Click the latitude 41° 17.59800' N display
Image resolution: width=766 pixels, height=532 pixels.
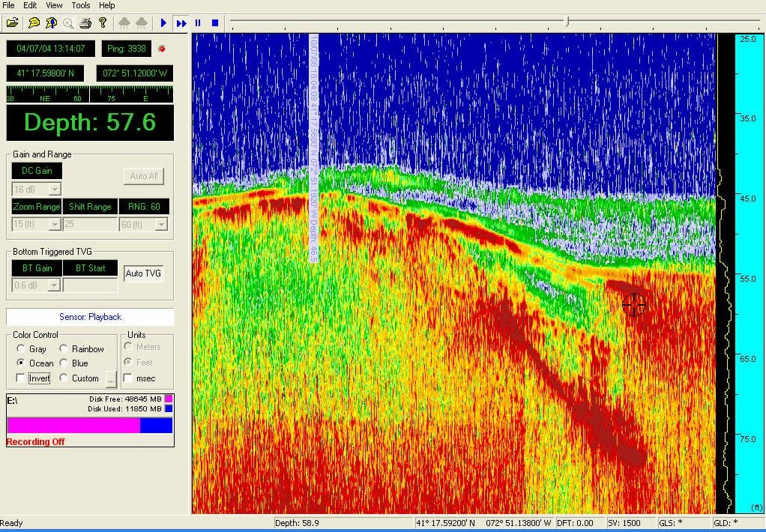[x=45, y=73]
